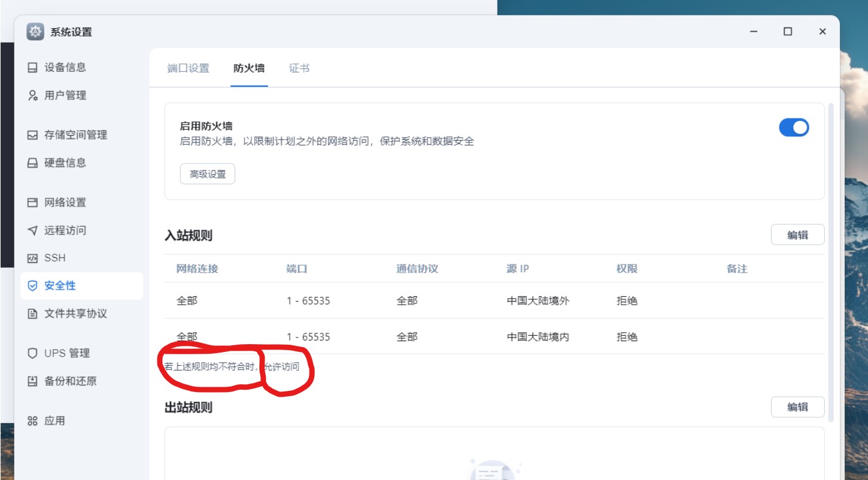
Task: Open UPS 管理 settings
Action: coord(81,353)
